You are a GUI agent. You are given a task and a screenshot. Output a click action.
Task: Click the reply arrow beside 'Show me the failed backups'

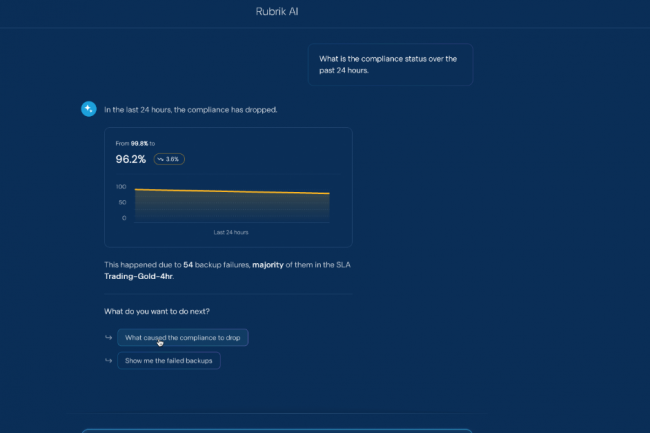pyautogui.click(x=109, y=360)
